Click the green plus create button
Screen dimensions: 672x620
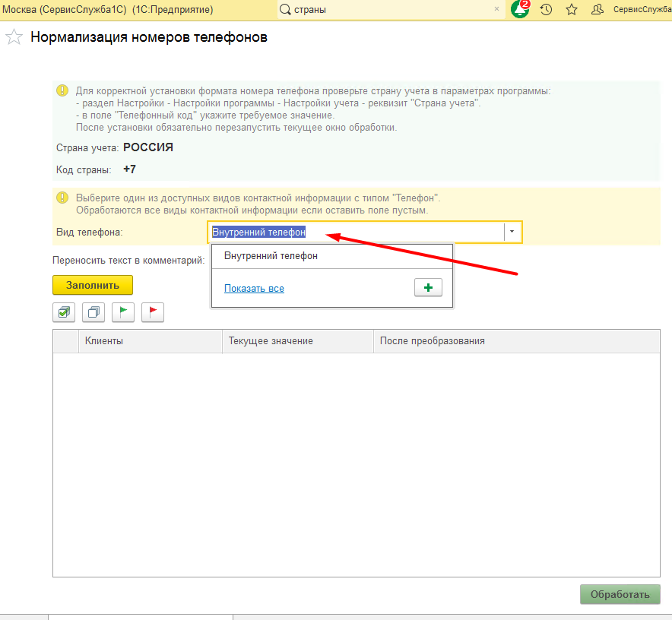(x=428, y=288)
